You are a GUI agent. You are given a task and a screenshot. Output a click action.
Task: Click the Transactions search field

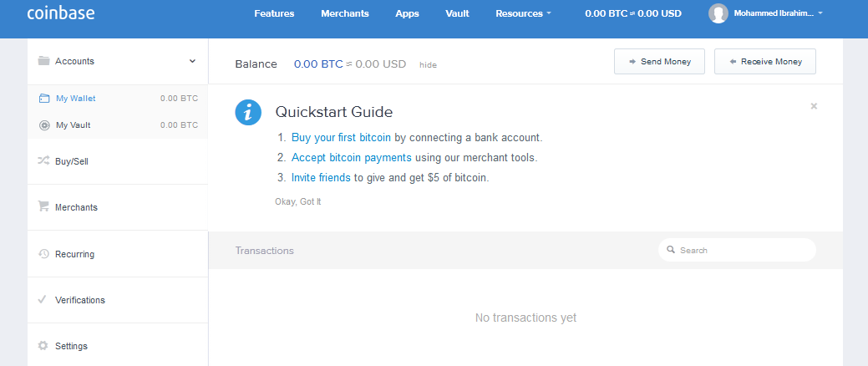(x=737, y=250)
